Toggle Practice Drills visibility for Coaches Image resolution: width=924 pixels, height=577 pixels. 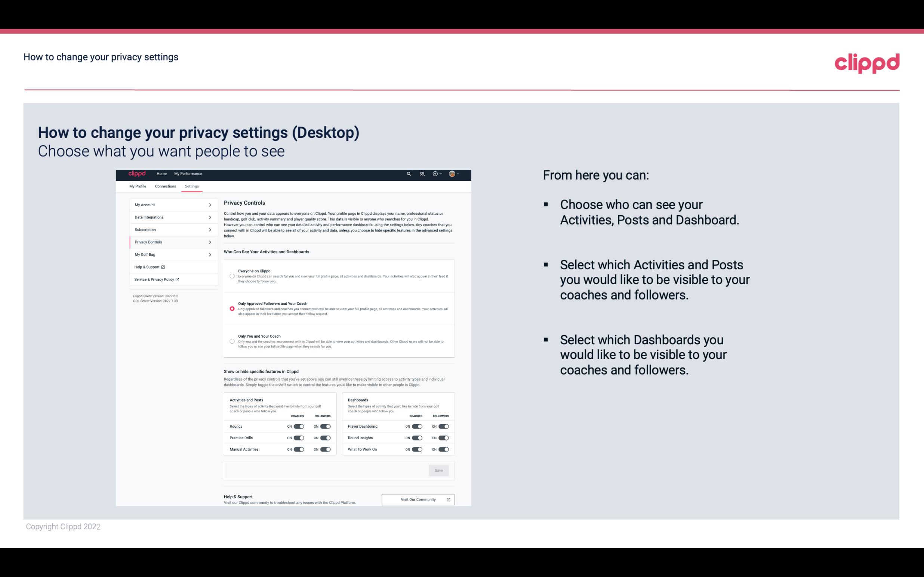[298, 438]
